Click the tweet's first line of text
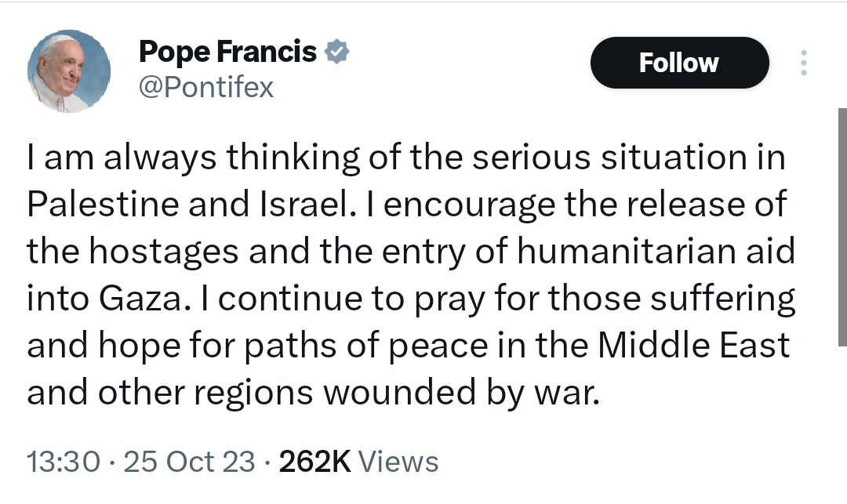847x504 pixels. click(x=406, y=158)
